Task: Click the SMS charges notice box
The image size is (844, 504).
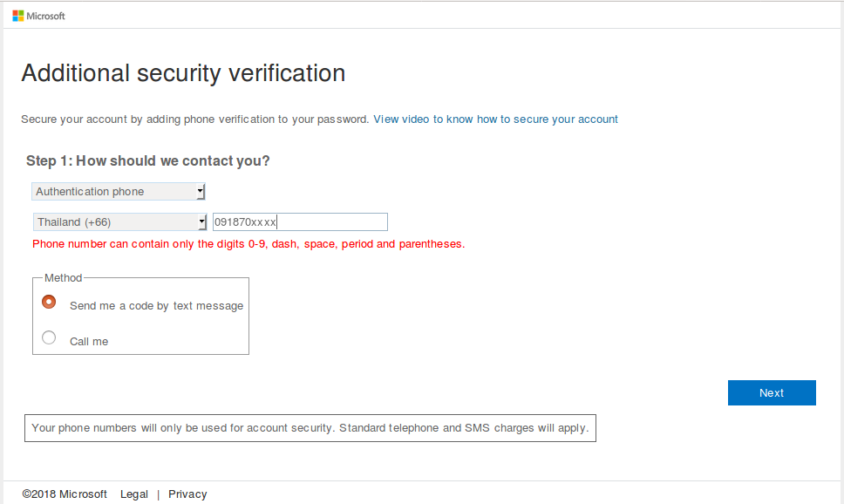Action: (310, 428)
